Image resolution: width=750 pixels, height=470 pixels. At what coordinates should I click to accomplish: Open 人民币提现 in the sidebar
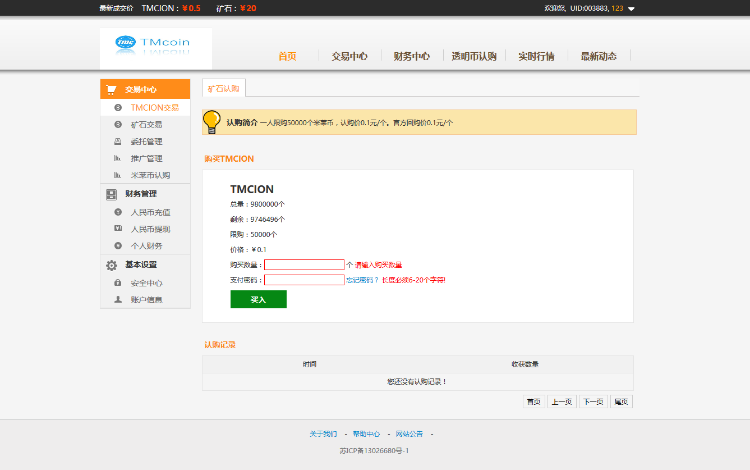coord(150,229)
